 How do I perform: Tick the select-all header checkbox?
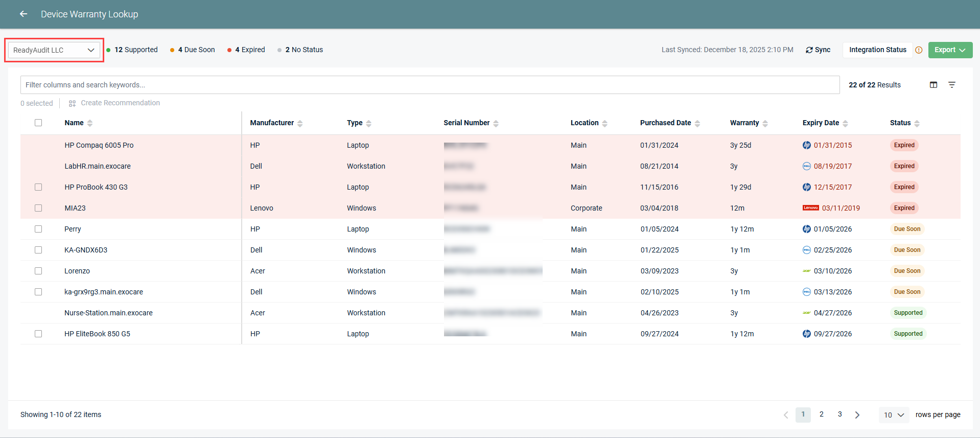point(38,123)
